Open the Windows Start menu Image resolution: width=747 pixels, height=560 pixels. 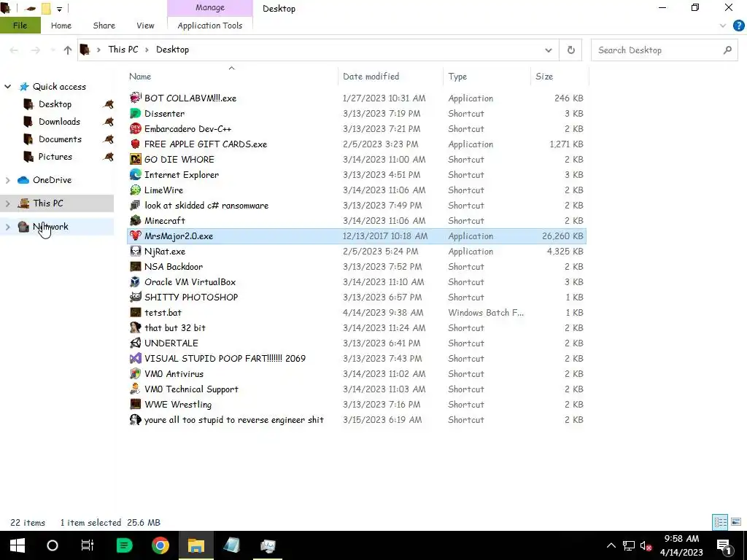(18, 545)
